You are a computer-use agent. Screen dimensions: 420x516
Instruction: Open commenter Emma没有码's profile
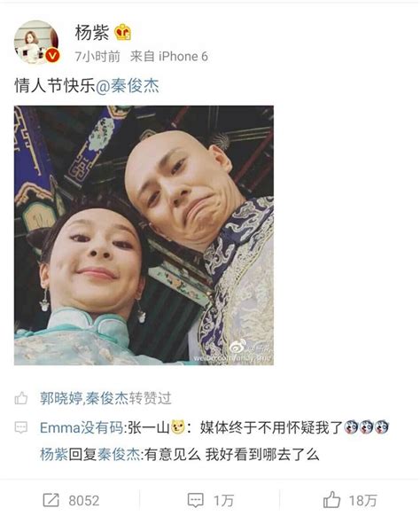tap(82, 428)
